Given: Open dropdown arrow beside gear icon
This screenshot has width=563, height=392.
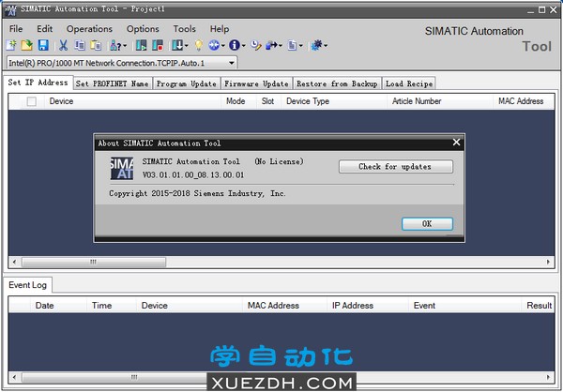Looking at the screenshot, I should pos(326,46).
